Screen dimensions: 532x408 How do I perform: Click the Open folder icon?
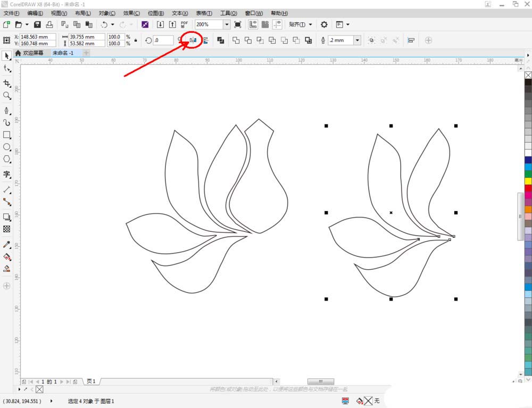click(18, 24)
